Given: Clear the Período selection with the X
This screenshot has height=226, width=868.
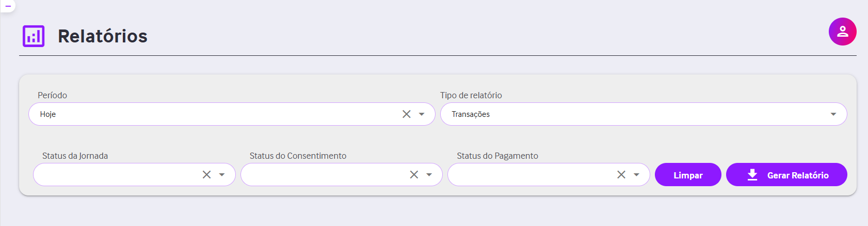Looking at the screenshot, I should [407, 114].
